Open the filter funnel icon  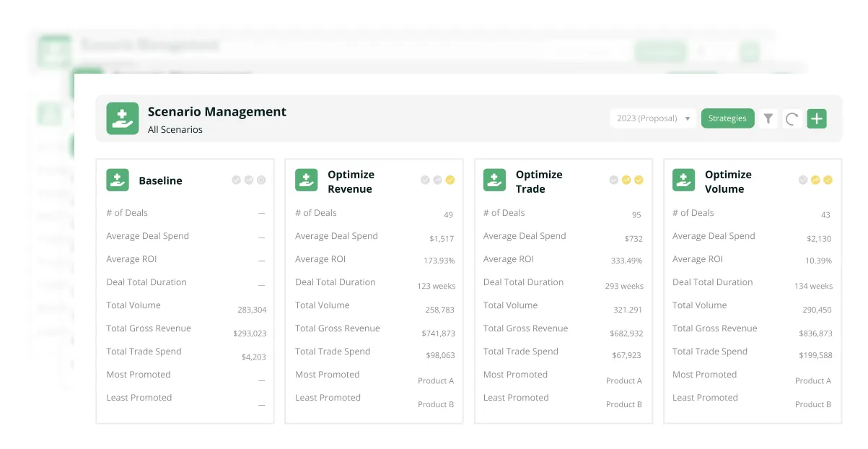tap(768, 118)
